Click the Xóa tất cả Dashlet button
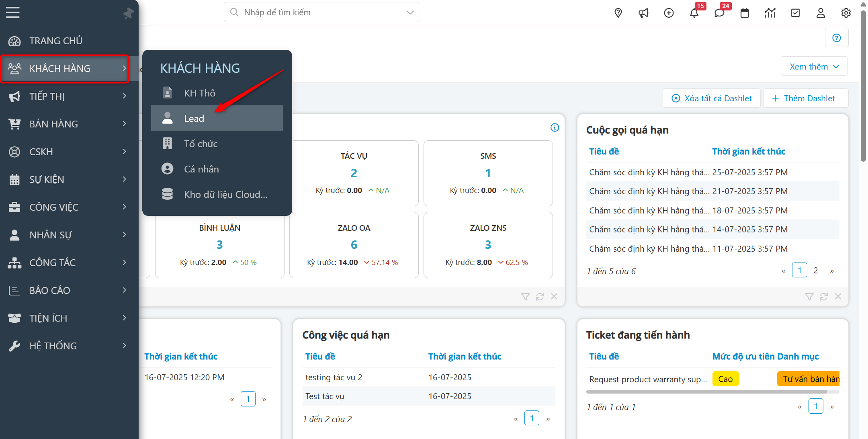868x439 pixels. [x=712, y=98]
